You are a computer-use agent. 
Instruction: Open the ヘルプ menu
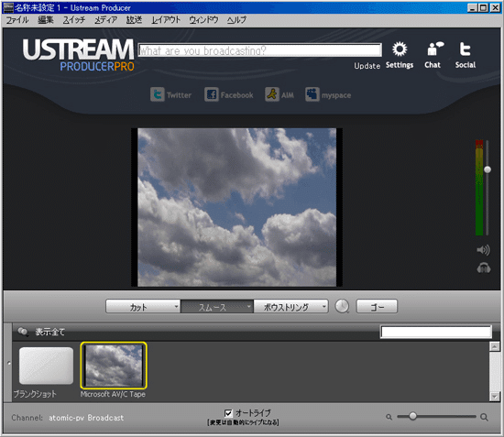[x=236, y=20]
